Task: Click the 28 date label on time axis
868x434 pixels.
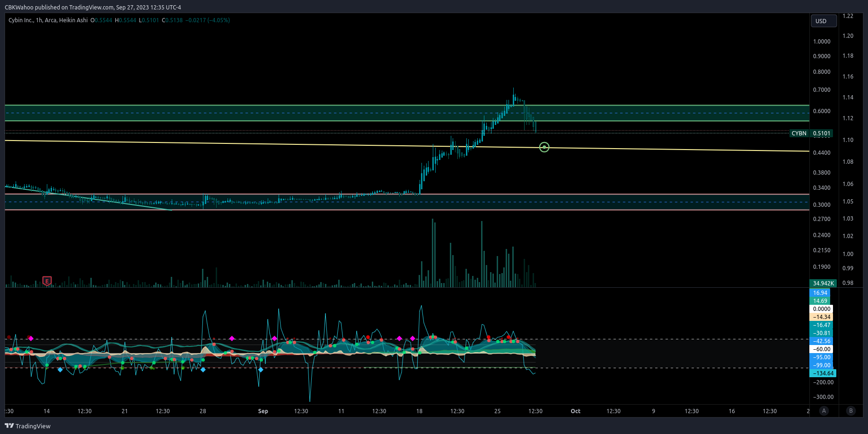Action: click(x=202, y=411)
